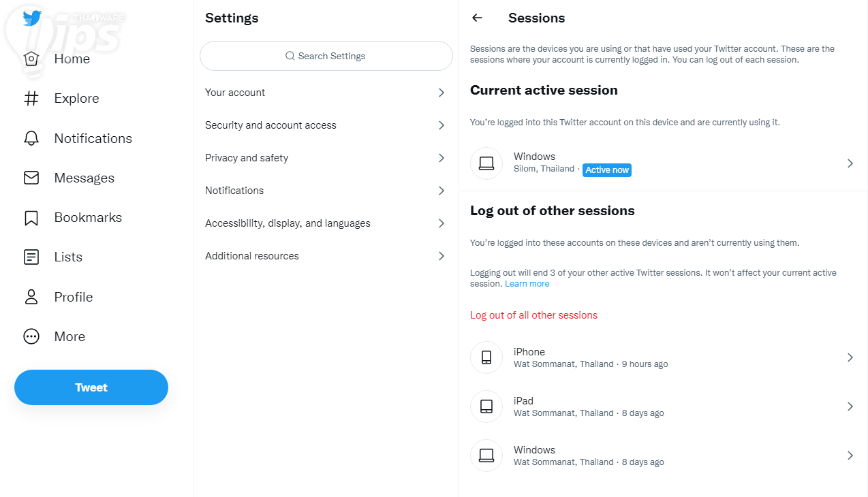The height and width of the screenshot is (497, 868).
Task: Go back using the Sessions arrow
Action: [477, 18]
